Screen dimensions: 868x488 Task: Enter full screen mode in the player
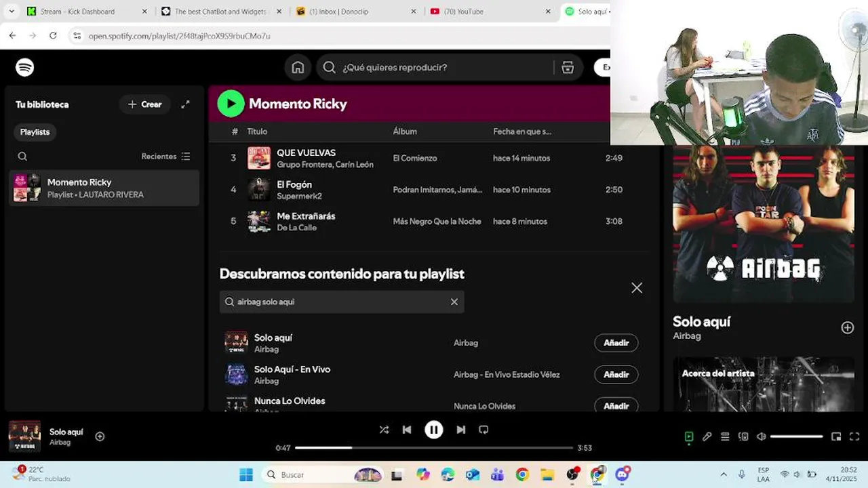[x=854, y=436]
